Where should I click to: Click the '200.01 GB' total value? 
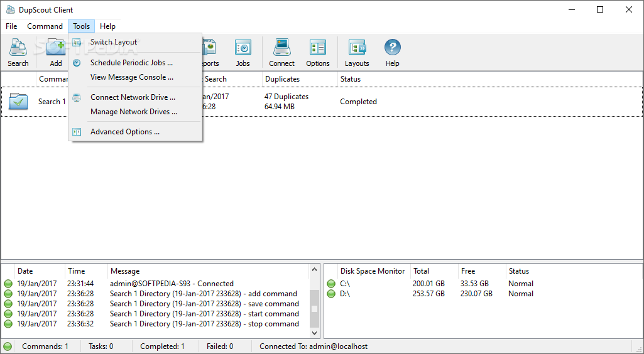click(x=428, y=284)
